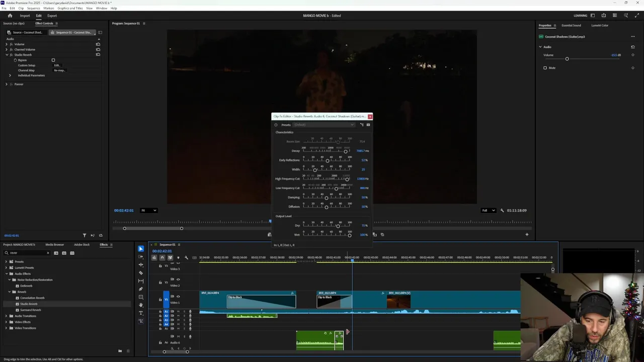Image resolution: width=644 pixels, height=362 pixels.
Task: Click filter icon below the Effect Controls timecode
Action: click(x=85, y=235)
